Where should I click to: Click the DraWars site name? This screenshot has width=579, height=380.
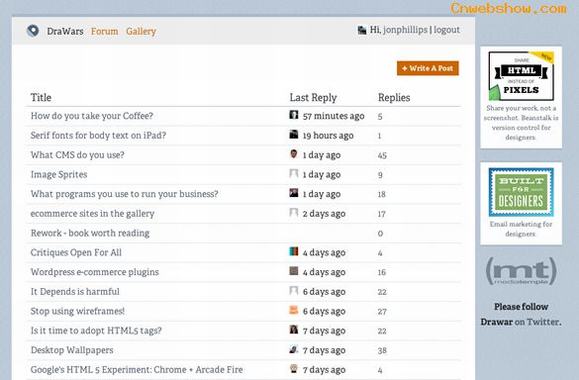click(65, 31)
